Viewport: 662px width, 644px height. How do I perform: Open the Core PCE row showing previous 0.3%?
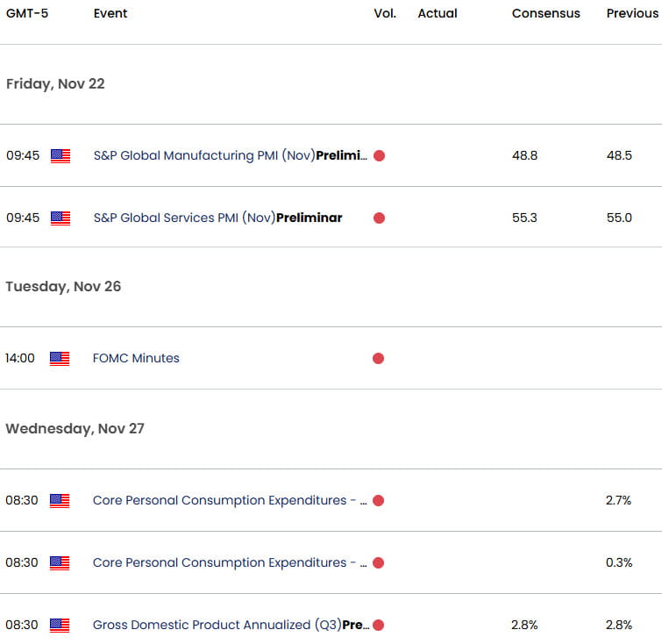coord(230,562)
